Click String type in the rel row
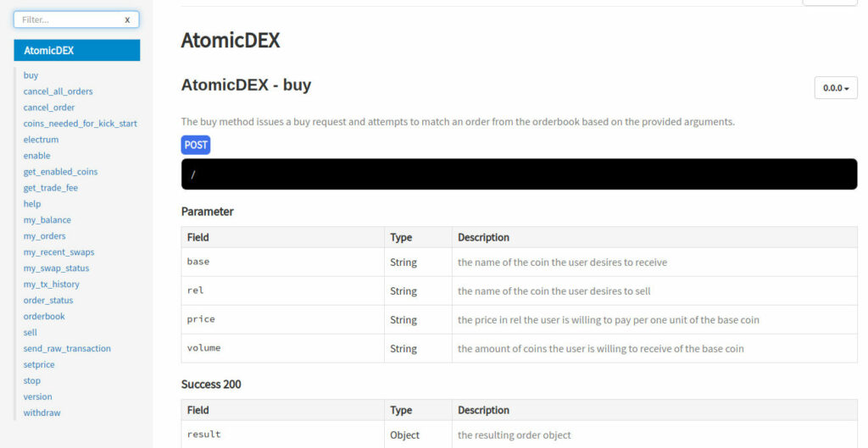 (403, 291)
